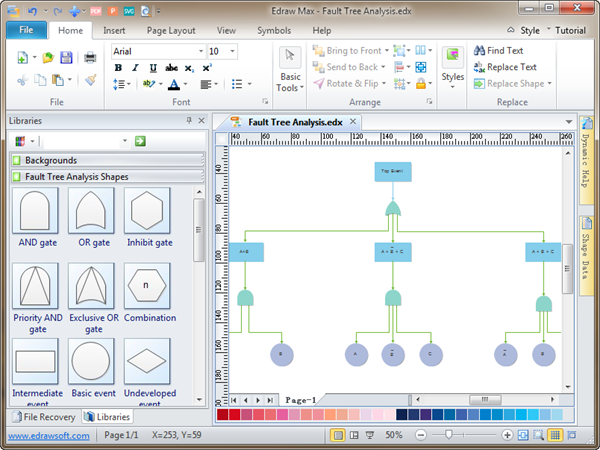Switch to the Page Layout ribbon tab
This screenshot has width=600, height=450.
click(x=170, y=31)
